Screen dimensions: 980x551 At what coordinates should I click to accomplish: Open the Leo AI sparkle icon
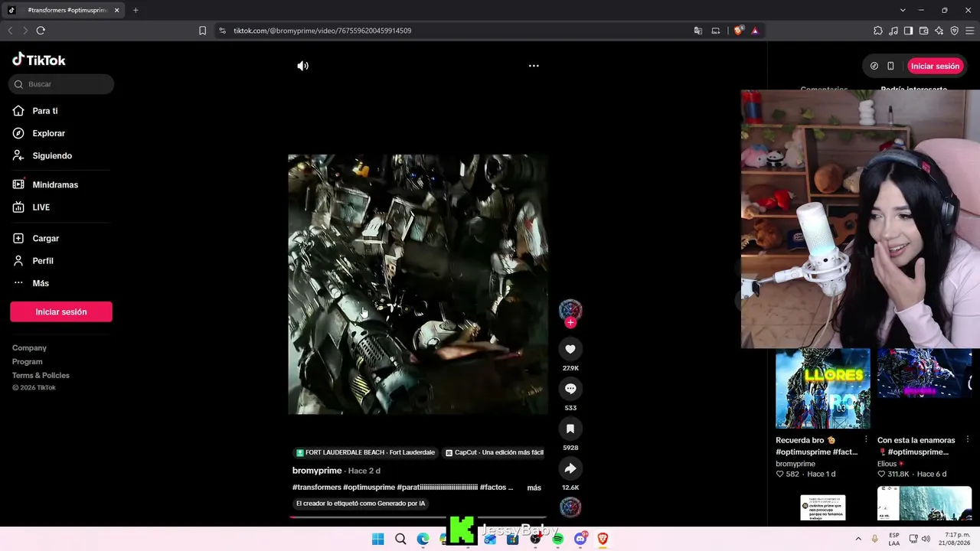coord(939,31)
